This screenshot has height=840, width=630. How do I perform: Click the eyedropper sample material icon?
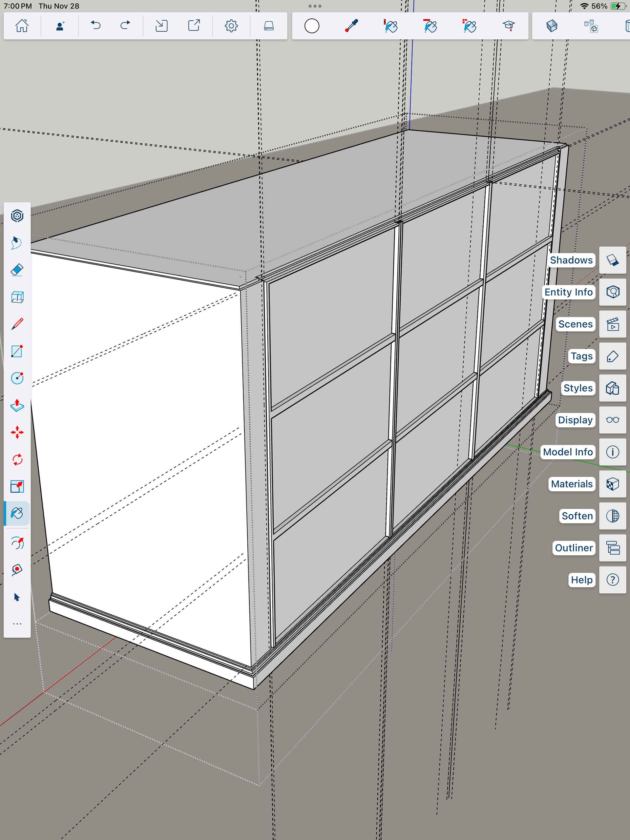(351, 26)
